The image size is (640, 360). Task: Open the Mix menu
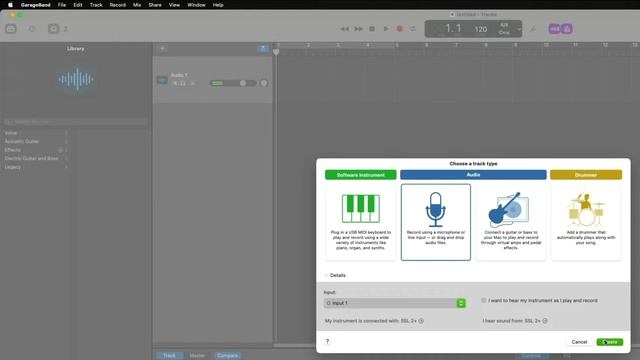(137, 5)
